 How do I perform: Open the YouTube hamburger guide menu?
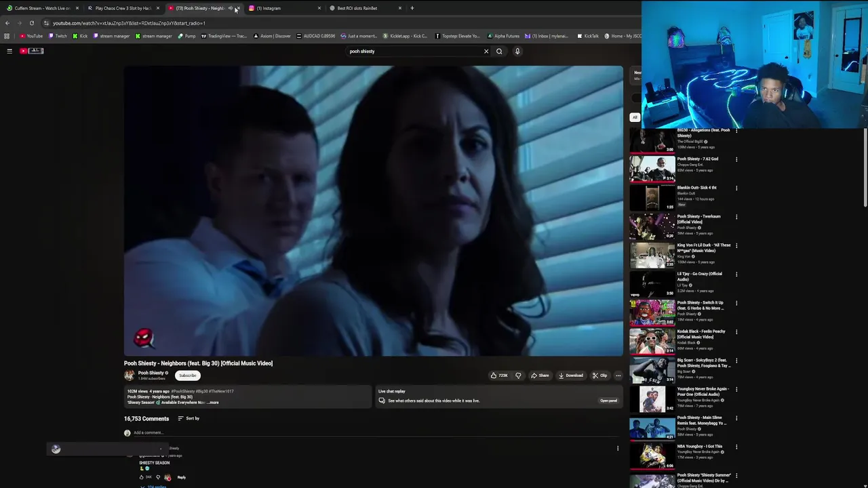pyautogui.click(x=9, y=51)
